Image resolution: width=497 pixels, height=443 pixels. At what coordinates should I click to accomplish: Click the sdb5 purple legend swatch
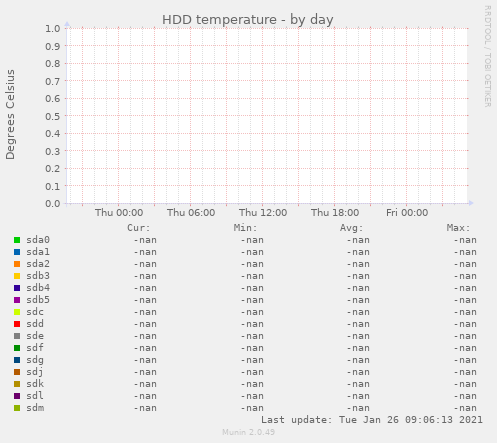[x=17, y=300]
